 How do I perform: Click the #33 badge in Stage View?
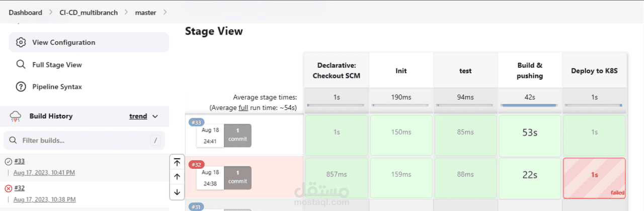click(196, 122)
